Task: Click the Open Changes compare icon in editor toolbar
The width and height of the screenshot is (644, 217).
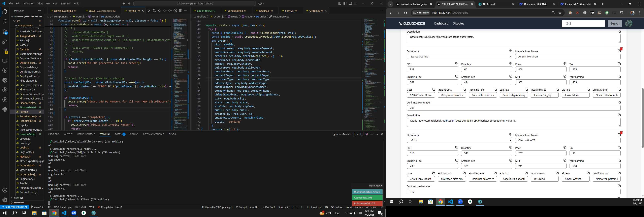Action: point(154,11)
